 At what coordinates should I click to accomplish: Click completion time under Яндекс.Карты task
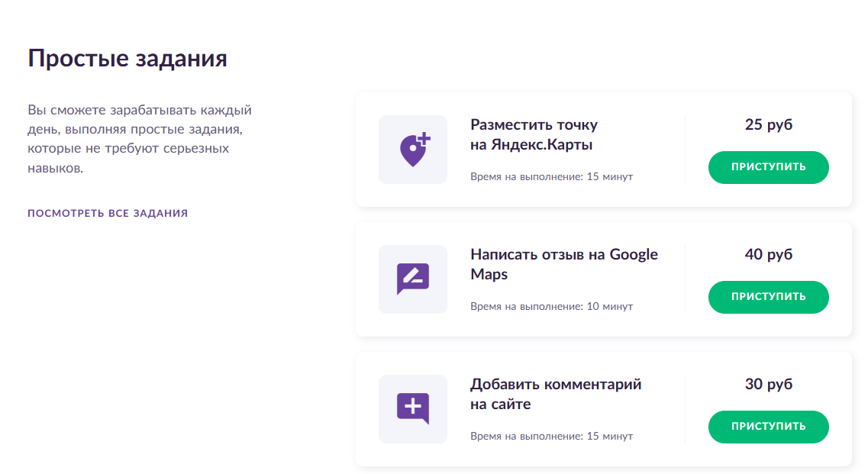click(x=551, y=176)
